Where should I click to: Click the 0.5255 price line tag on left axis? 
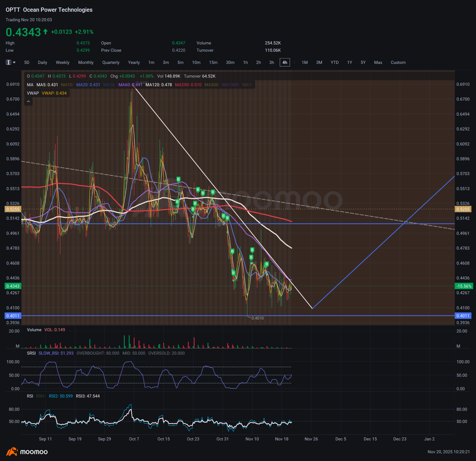coord(13,209)
